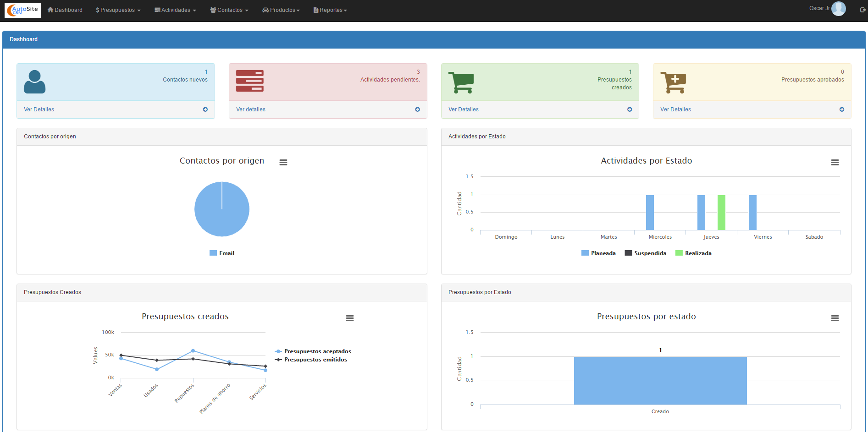Click the Contactos nuevos count 1

[206, 72]
